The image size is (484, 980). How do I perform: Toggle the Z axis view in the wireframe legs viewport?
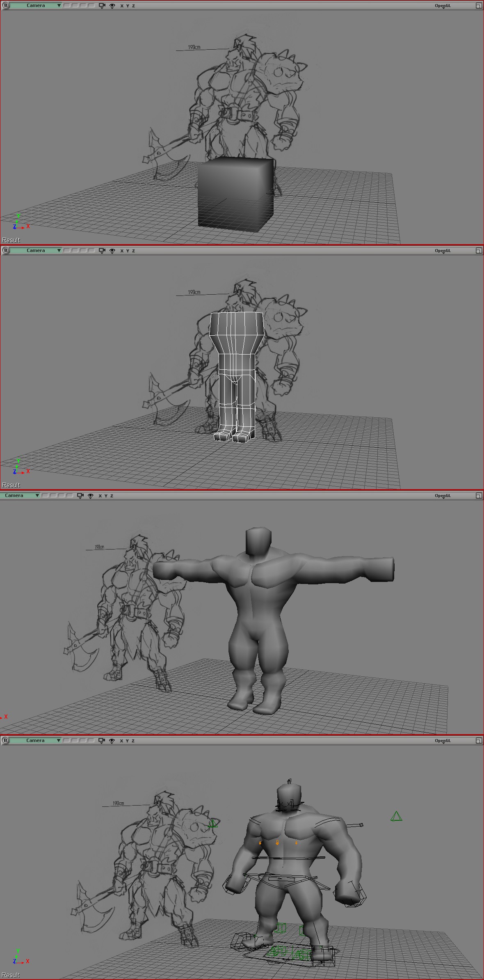133,251
